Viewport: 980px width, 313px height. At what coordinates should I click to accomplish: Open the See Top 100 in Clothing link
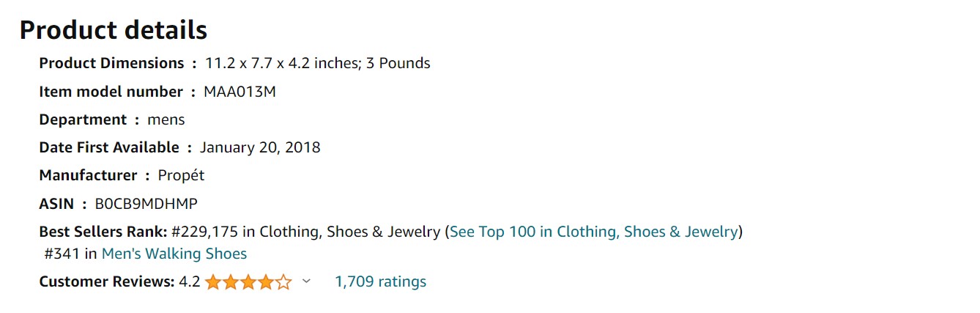[x=593, y=232]
